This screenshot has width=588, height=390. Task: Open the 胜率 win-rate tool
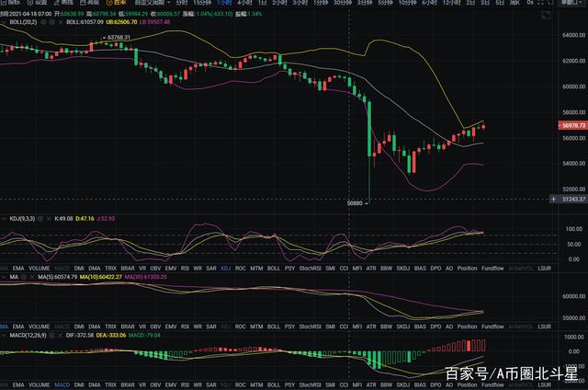click(117, 2)
